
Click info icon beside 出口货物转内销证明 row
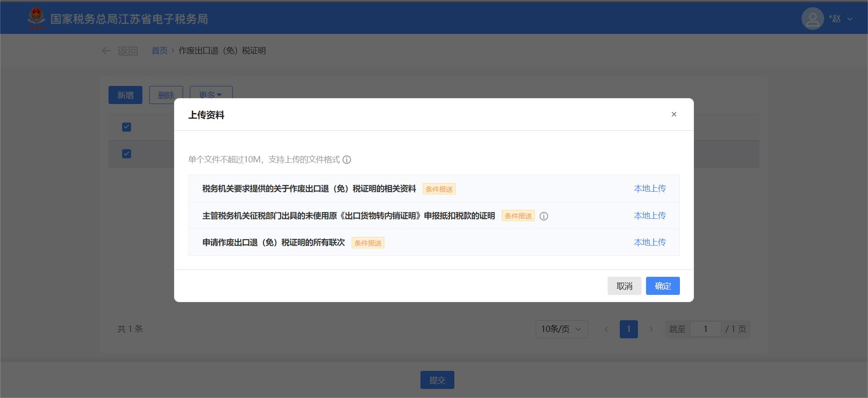(x=544, y=216)
